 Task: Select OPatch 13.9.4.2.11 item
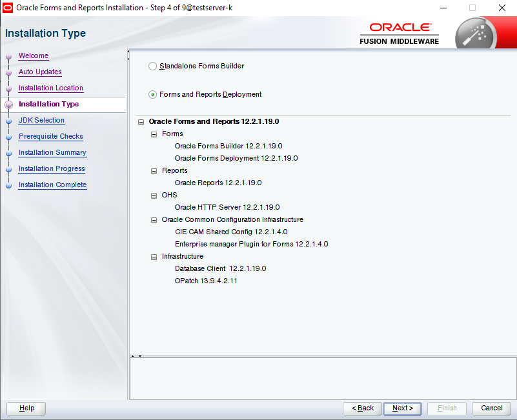point(206,281)
